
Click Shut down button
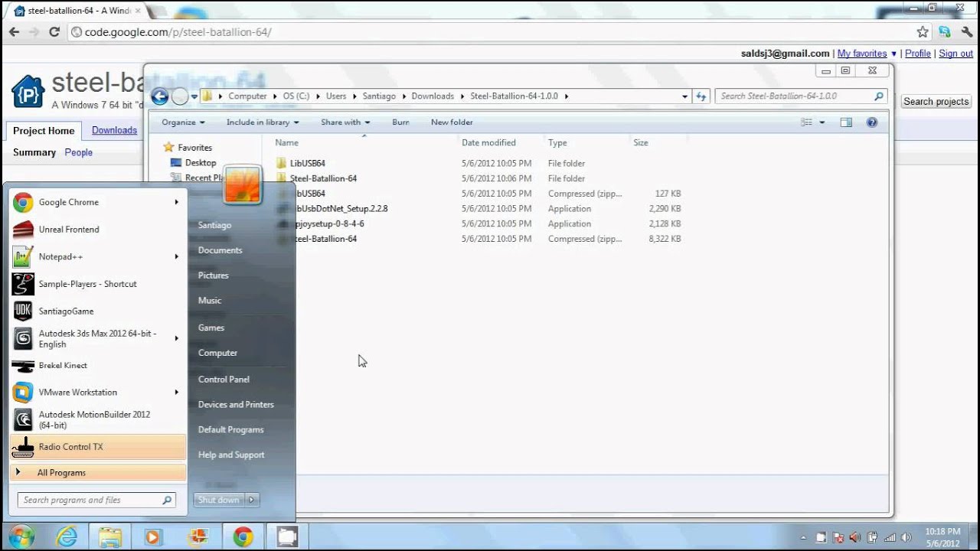point(219,500)
